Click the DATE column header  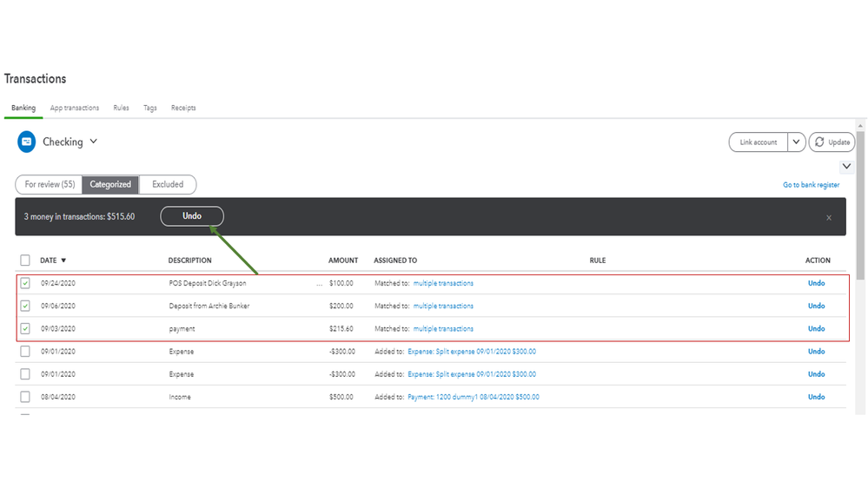[x=48, y=260]
